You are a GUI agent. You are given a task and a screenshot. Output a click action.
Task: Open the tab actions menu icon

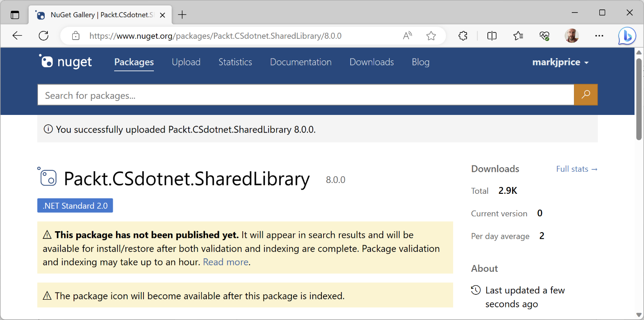15,15
